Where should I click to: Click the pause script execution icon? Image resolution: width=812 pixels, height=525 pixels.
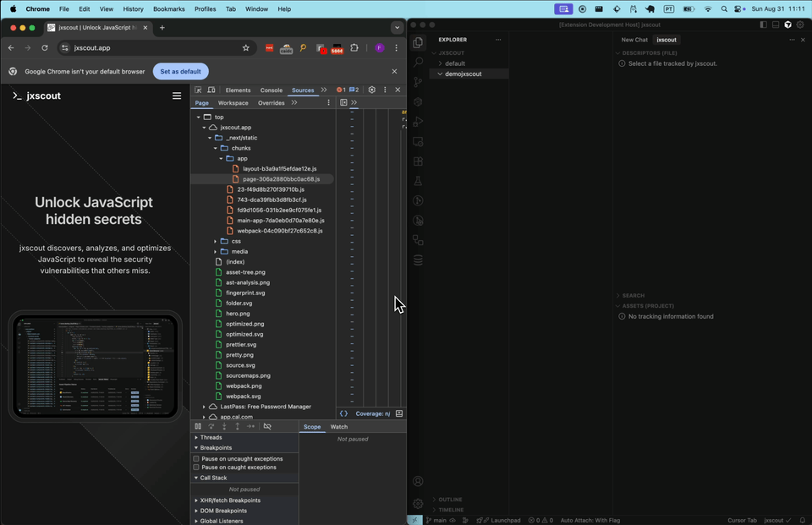tap(198, 427)
